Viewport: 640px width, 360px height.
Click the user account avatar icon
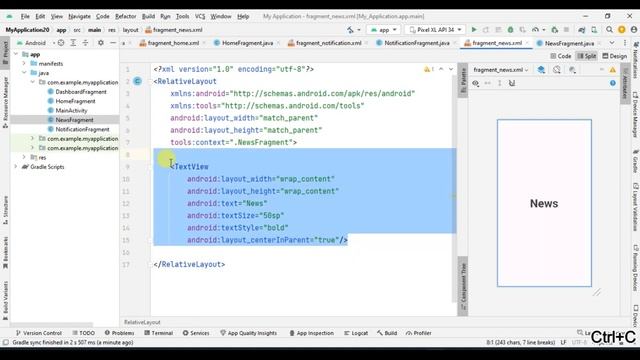(634, 30)
